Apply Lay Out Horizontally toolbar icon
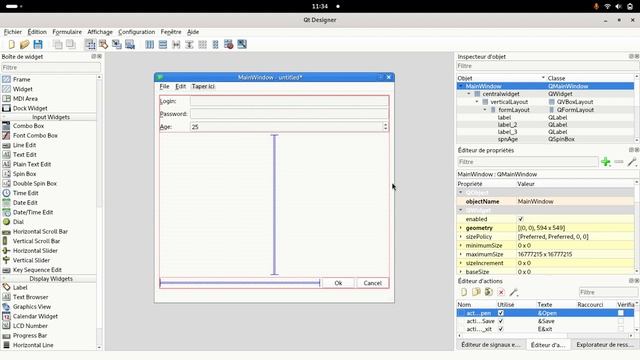 point(150,44)
